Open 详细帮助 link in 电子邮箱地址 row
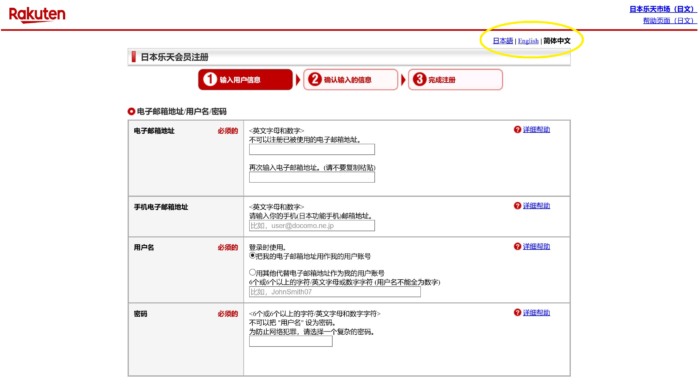Viewport: 700px width, 382px height. [x=536, y=129]
